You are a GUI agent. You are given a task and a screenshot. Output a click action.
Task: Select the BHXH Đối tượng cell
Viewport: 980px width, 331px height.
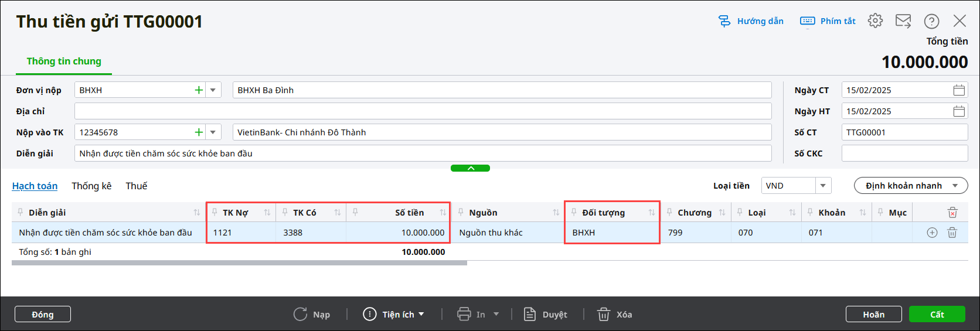[x=612, y=233]
